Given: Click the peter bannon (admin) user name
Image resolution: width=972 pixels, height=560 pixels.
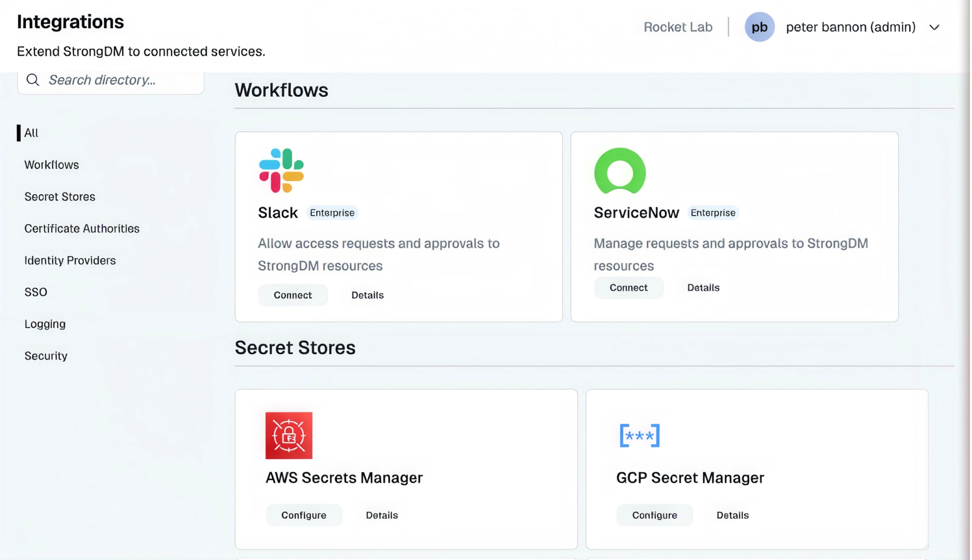Looking at the screenshot, I should 850,27.
